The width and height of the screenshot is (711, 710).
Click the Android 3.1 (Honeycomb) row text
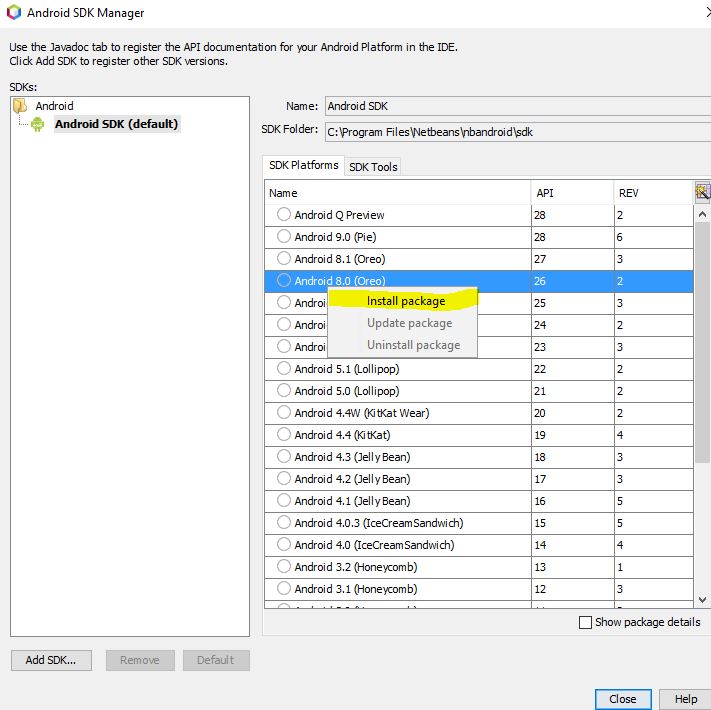[x=356, y=588]
